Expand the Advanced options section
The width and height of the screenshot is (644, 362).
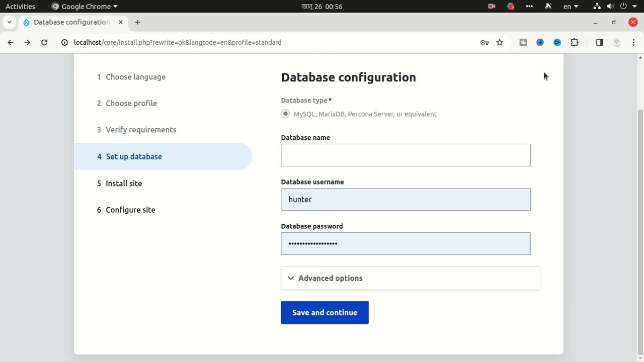tap(330, 278)
